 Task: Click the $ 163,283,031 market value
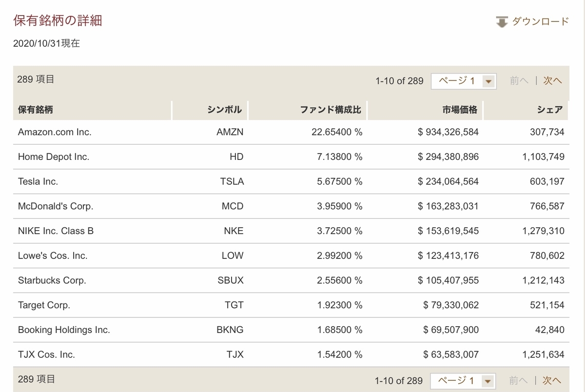tap(448, 206)
